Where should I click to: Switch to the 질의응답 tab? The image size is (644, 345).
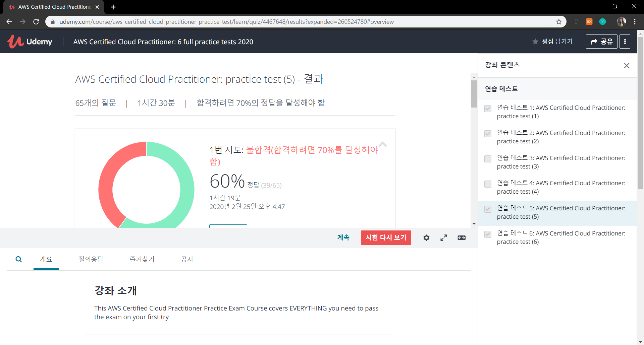tap(91, 259)
